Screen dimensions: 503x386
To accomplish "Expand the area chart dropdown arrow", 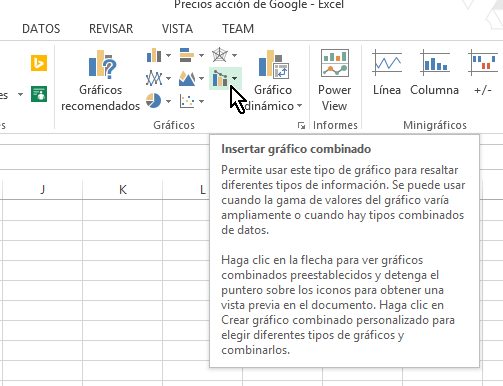I will 201,79.
